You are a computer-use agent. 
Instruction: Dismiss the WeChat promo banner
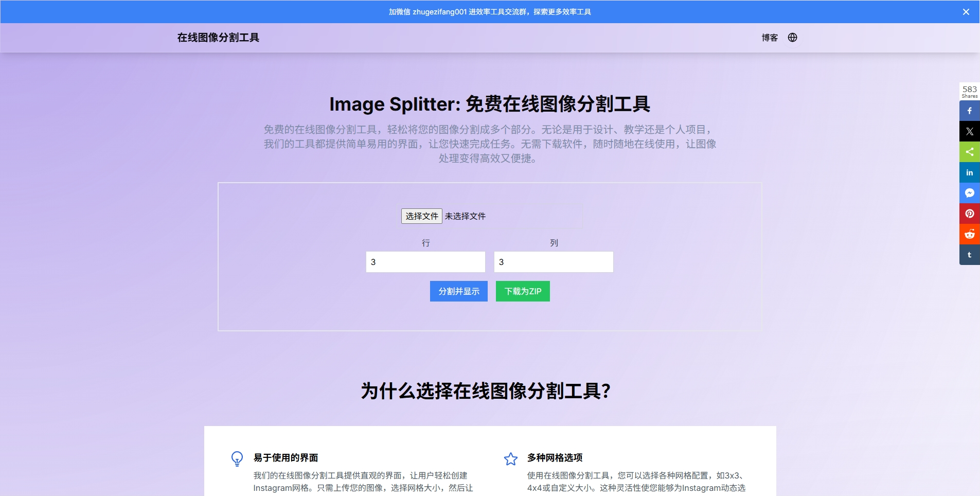[967, 11]
